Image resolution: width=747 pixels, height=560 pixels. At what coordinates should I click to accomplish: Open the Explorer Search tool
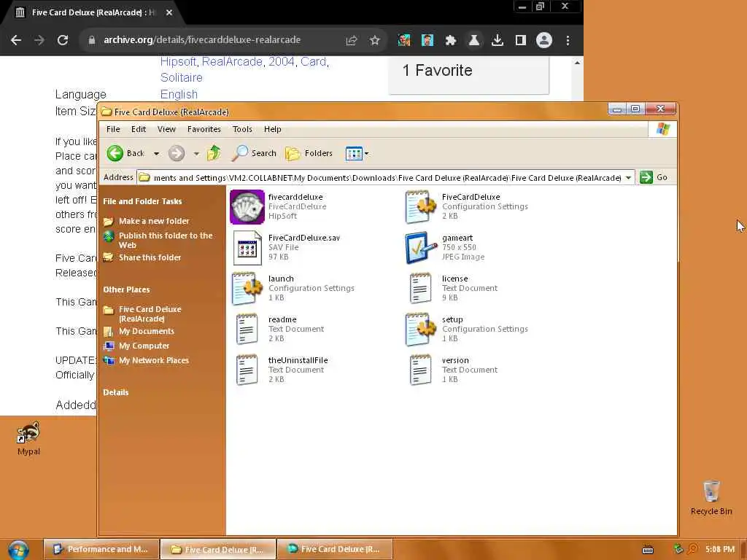pyautogui.click(x=255, y=153)
